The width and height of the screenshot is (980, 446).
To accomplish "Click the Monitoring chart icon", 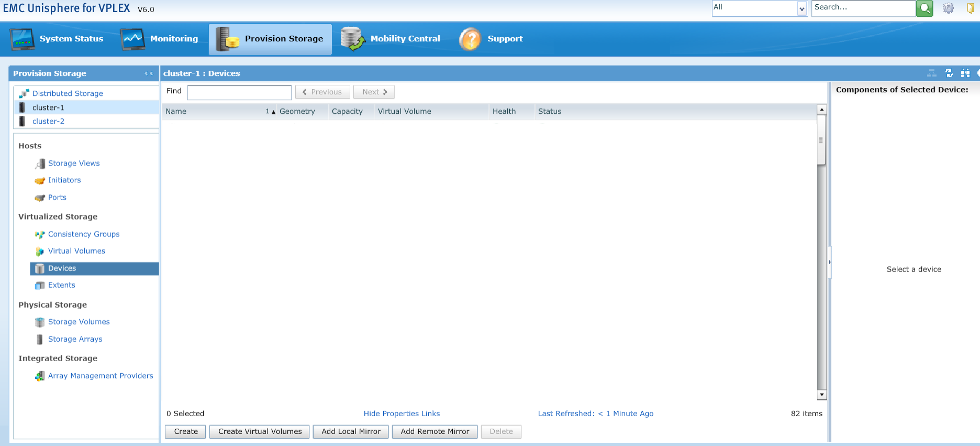I will [133, 39].
